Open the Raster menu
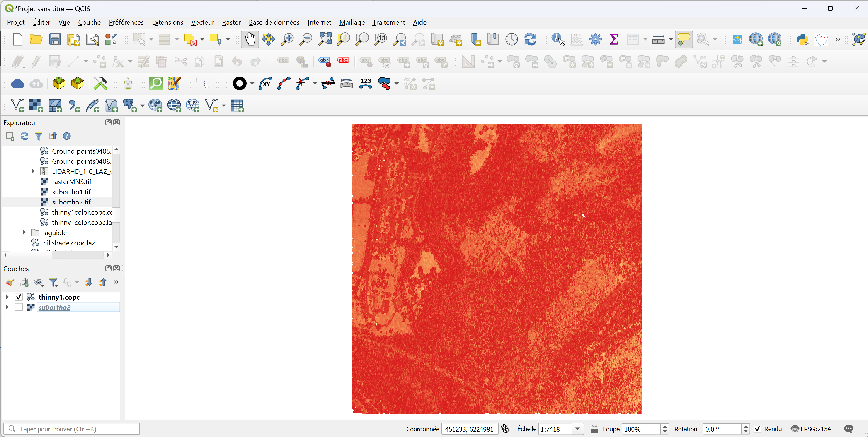Image resolution: width=868 pixels, height=437 pixels. click(x=231, y=22)
